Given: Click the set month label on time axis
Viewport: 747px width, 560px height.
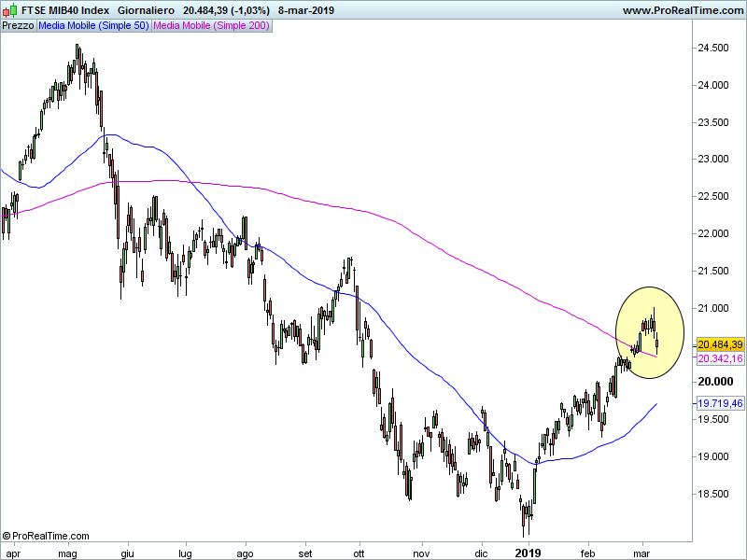Looking at the screenshot, I should (305, 553).
